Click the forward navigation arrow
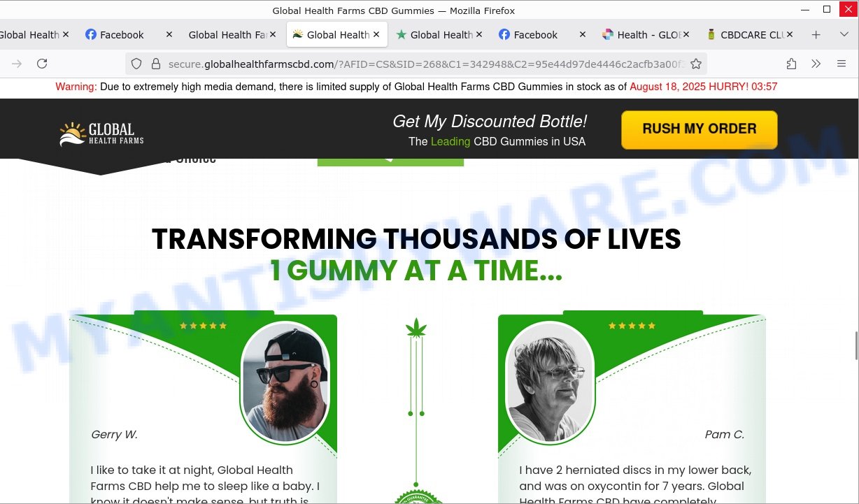The width and height of the screenshot is (859, 504). 17,64
